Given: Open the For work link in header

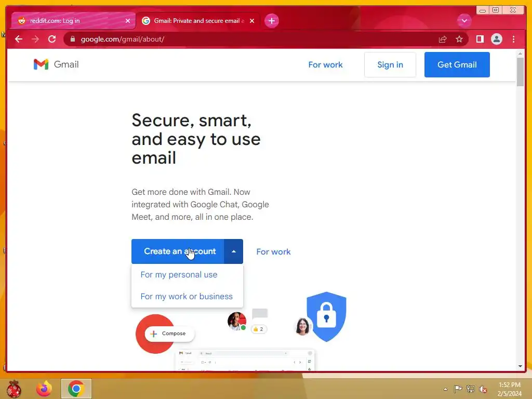Looking at the screenshot, I should [x=325, y=64].
